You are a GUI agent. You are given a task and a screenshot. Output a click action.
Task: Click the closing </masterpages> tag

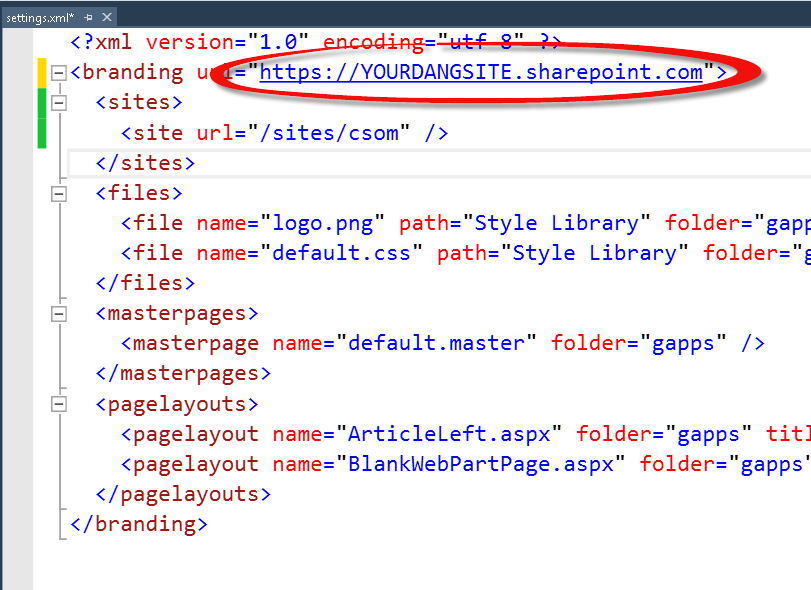pyautogui.click(x=184, y=373)
